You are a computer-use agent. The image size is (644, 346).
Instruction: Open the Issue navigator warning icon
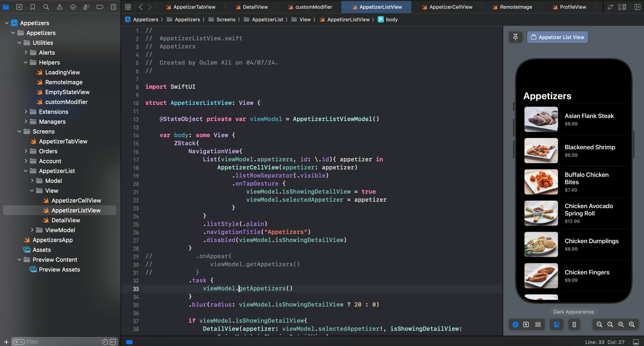point(59,7)
